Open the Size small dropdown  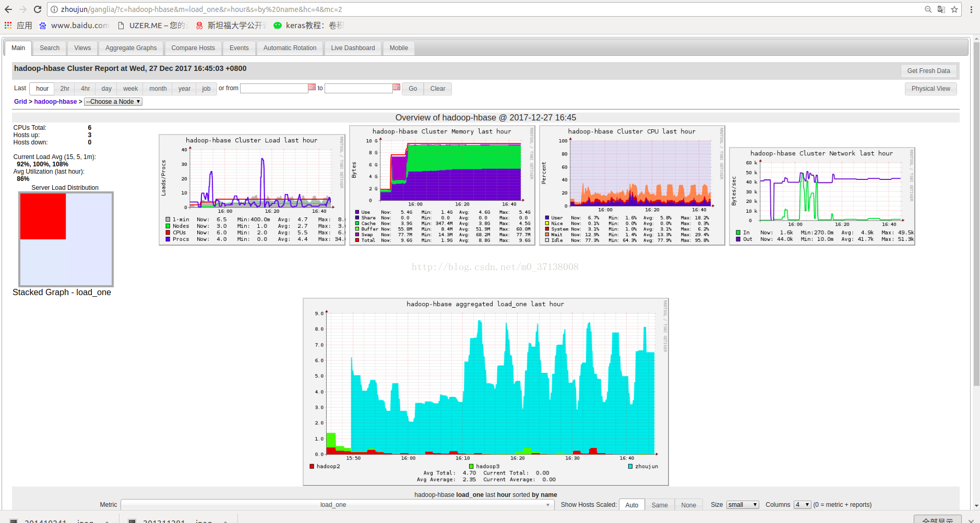[x=743, y=505]
